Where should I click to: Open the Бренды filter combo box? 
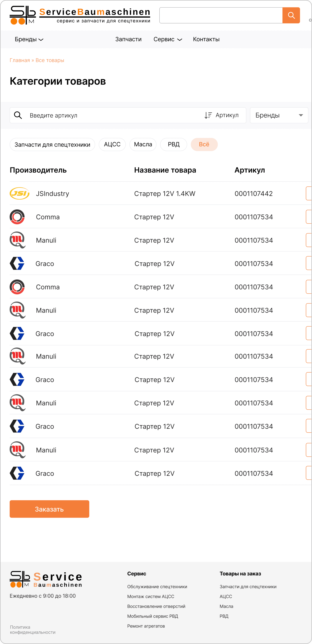(279, 115)
